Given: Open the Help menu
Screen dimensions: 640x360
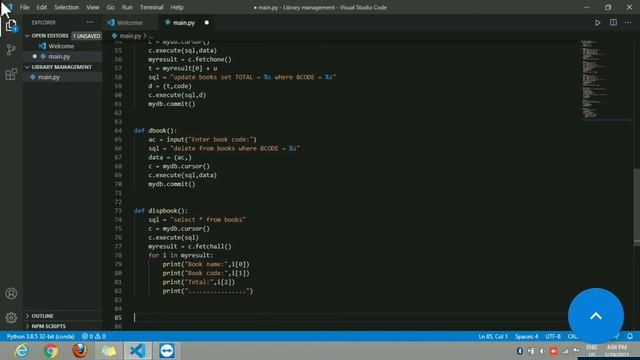Looking at the screenshot, I should pyautogui.click(x=177, y=7).
